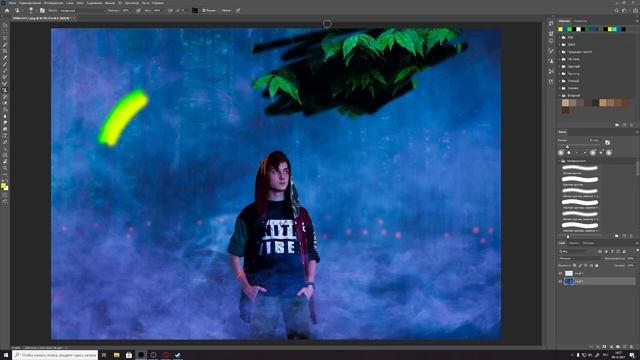640x360 pixels.
Task: Expand the Тёмный swatch group
Action: tap(560, 81)
